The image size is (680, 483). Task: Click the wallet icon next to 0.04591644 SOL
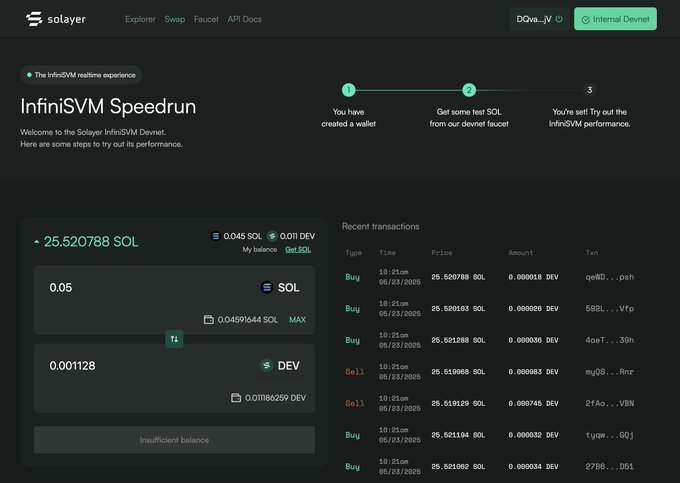point(208,320)
